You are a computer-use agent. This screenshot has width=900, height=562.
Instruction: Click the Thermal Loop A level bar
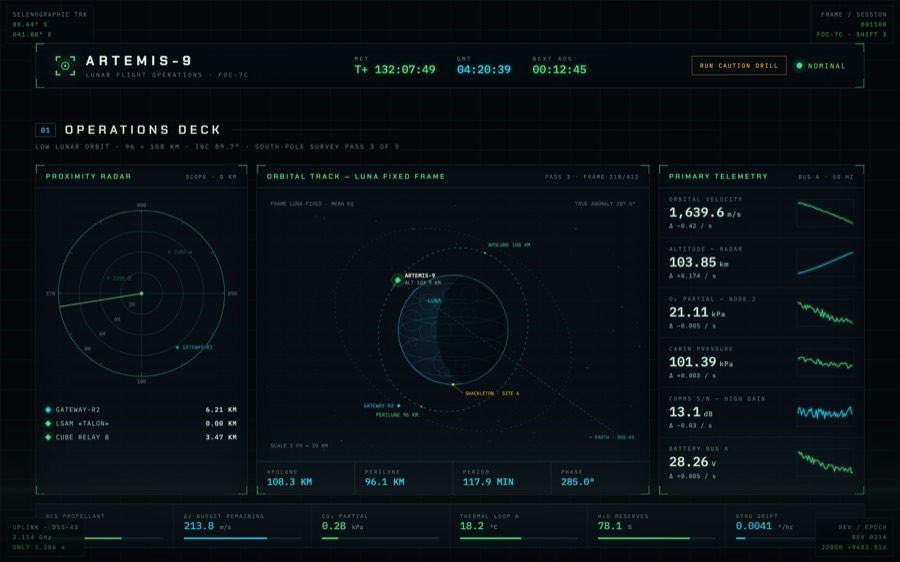click(x=518, y=538)
